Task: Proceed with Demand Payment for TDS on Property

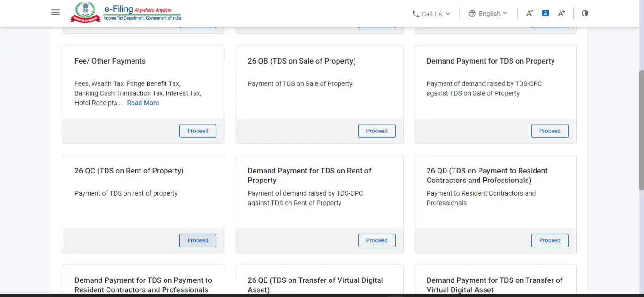Action: pyautogui.click(x=550, y=131)
